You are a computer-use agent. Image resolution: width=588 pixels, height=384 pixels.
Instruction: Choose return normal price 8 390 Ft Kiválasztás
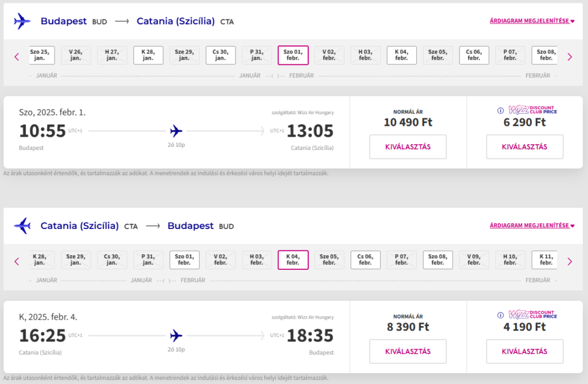[x=408, y=351]
